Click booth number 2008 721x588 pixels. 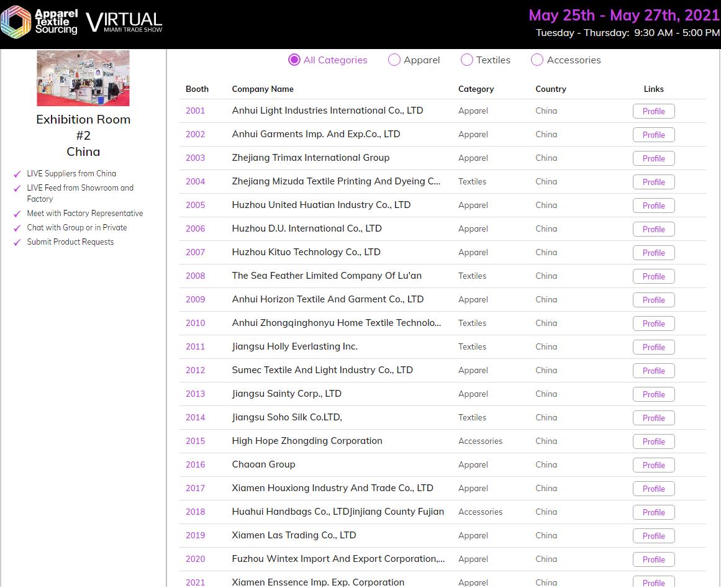click(x=196, y=276)
